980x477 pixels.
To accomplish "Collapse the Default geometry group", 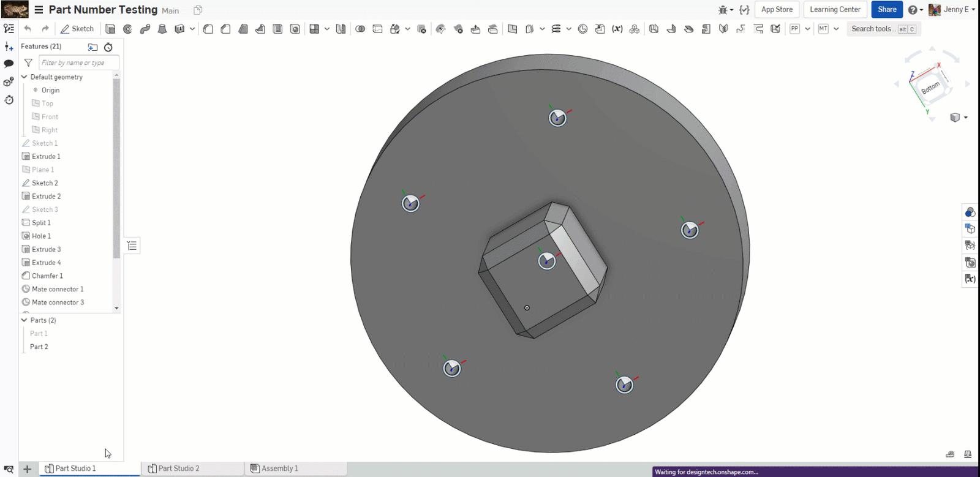I will [x=24, y=77].
